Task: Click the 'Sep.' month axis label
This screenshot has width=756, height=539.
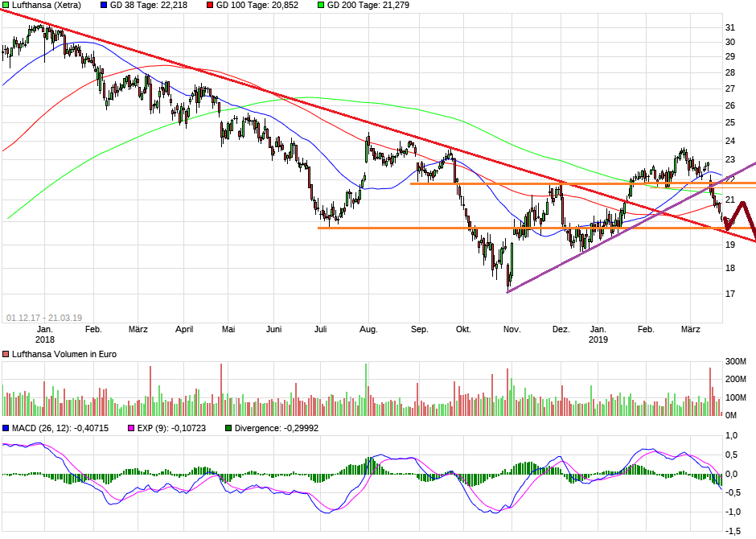Action: pyautogui.click(x=420, y=329)
